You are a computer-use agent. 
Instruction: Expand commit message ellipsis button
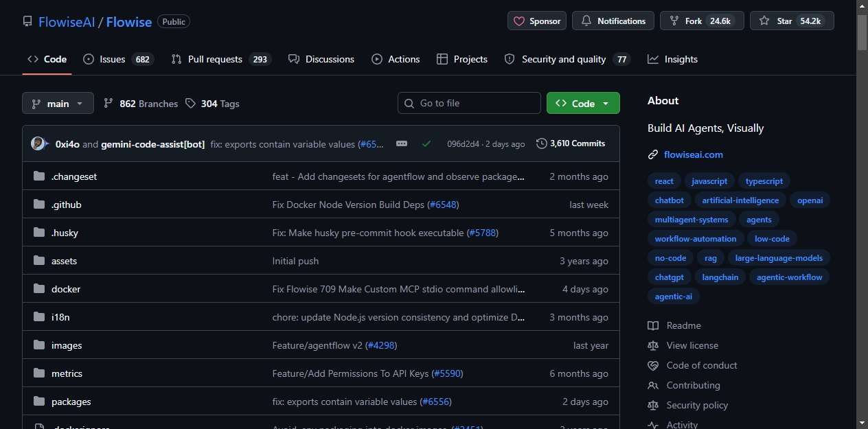pos(402,143)
